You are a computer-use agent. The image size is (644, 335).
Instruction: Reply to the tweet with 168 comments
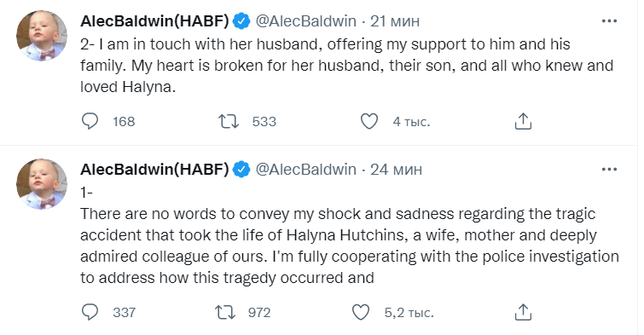pyautogui.click(x=90, y=122)
